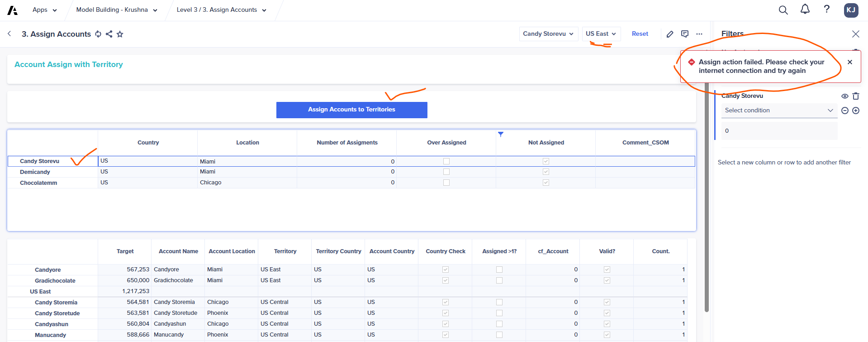The height and width of the screenshot is (342, 868).
Task: Select the Chocolatemm row header
Action: pyautogui.click(x=53, y=183)
